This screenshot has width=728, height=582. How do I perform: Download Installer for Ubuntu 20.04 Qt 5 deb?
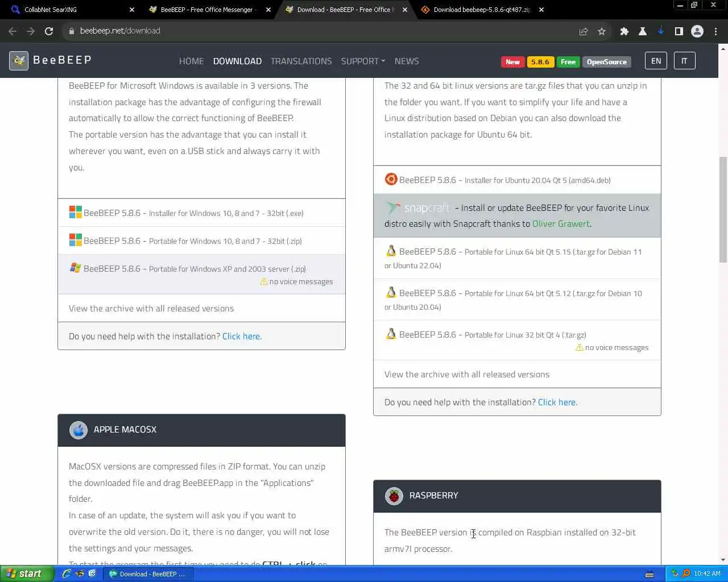517,180
